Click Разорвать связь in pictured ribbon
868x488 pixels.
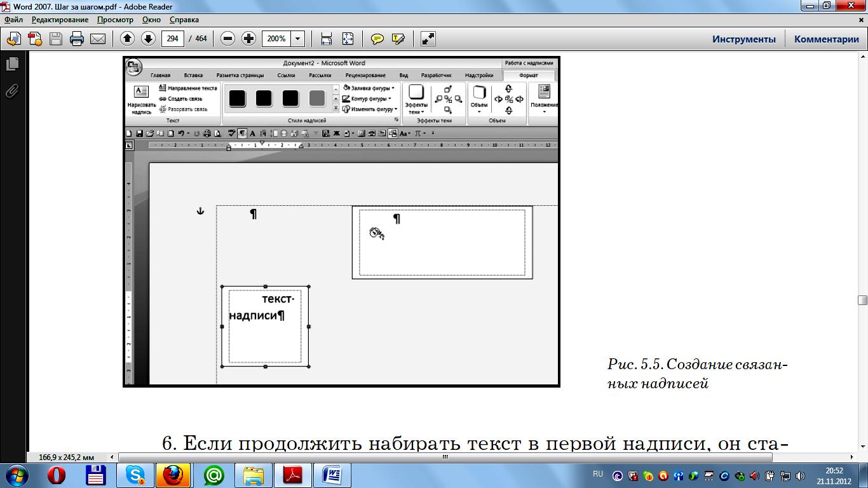pyautogui.click(x=184, y=109)
